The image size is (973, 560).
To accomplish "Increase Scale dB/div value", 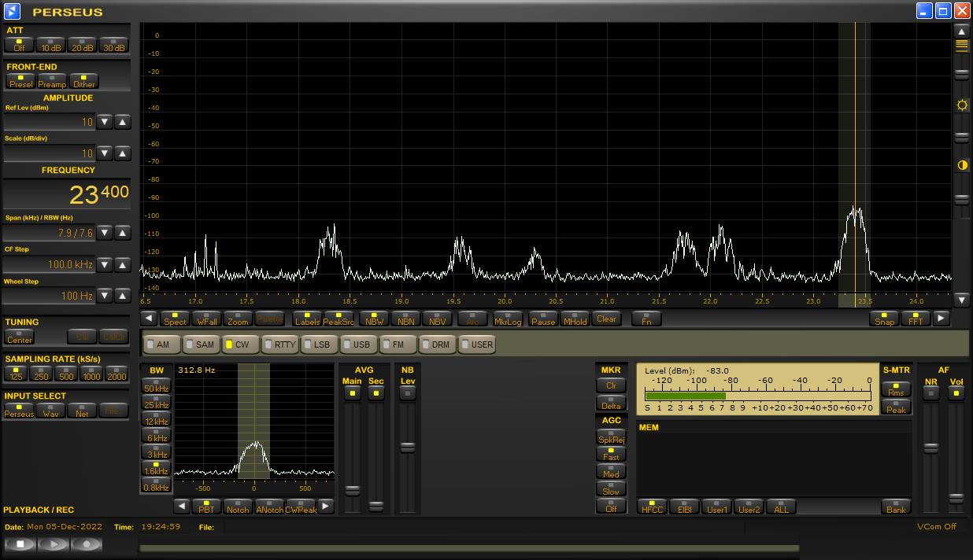I will click(x=123, y=153).
